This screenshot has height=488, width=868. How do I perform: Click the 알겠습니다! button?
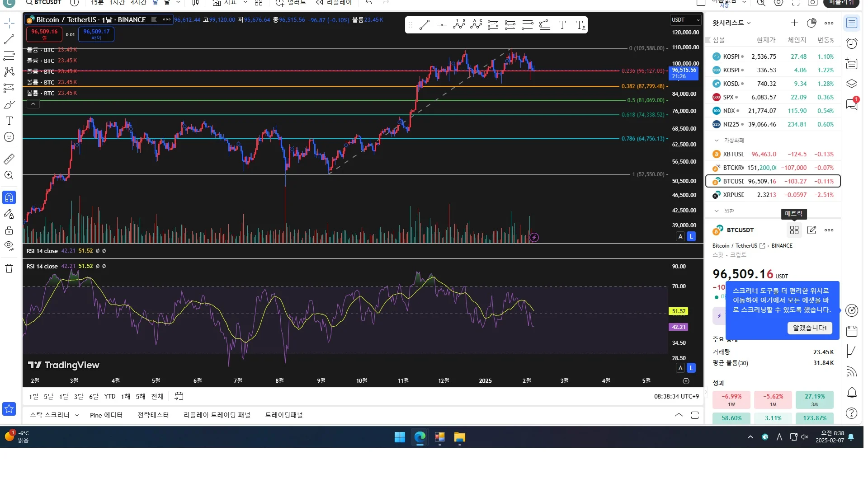click(809, 328)
